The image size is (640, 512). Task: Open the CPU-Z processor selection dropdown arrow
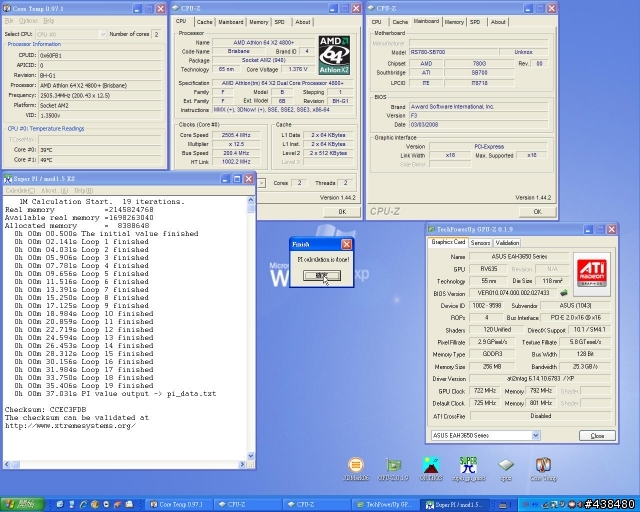(261, 183)
